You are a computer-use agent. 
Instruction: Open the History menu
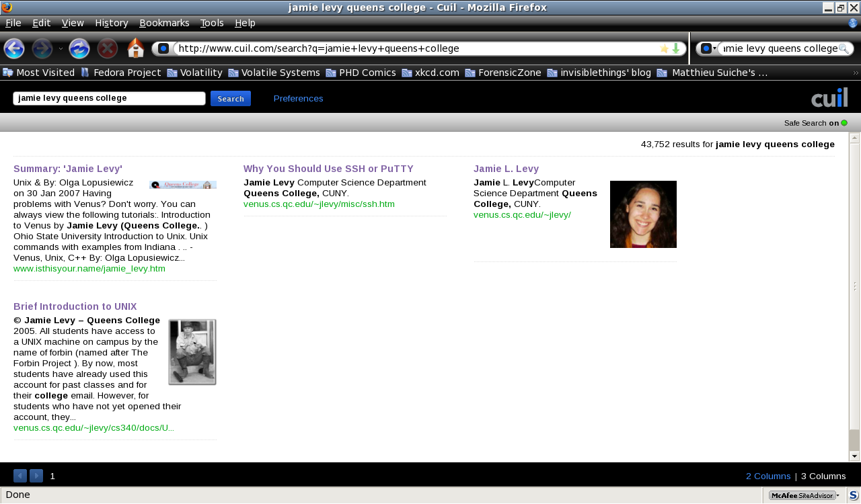[112, 23]
